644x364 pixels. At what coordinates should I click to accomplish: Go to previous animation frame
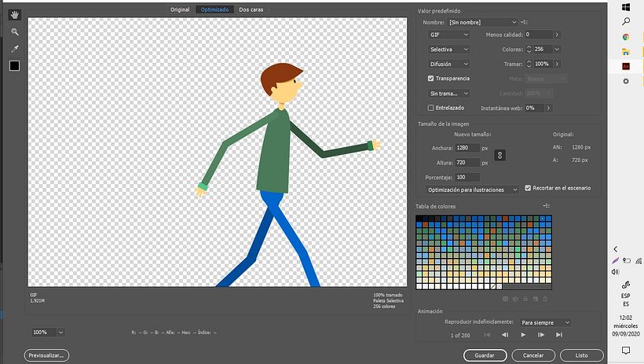(504, 335)
